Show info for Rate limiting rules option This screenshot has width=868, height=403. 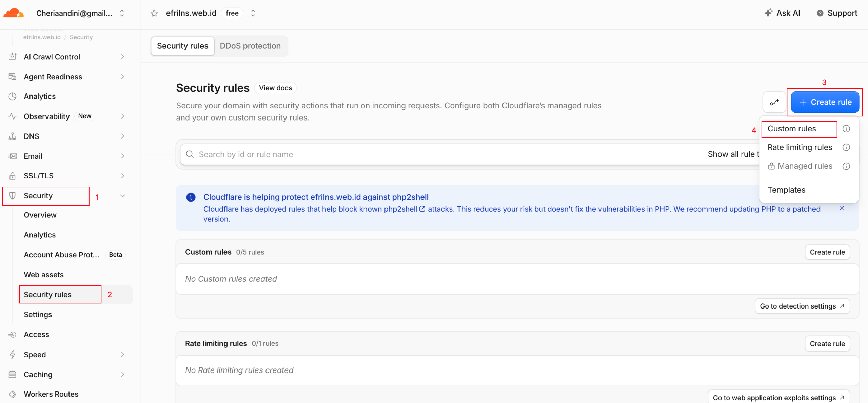846,147
